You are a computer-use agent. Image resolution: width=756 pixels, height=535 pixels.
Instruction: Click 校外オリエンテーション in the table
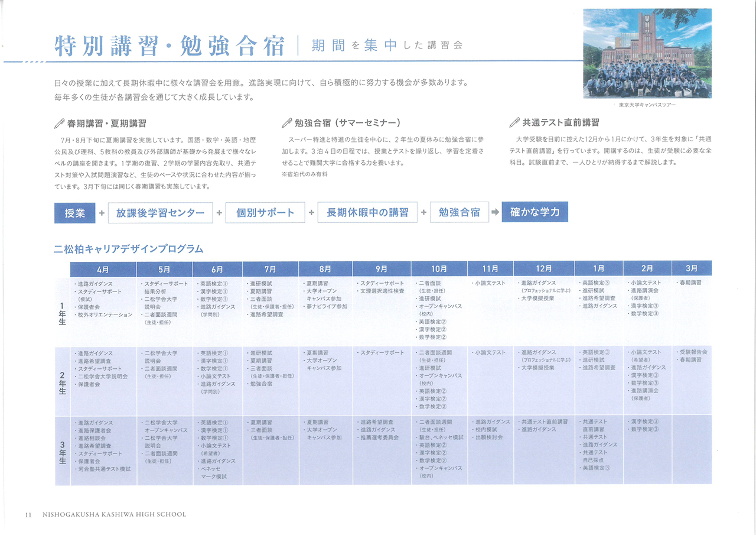(x=105, y=315)
